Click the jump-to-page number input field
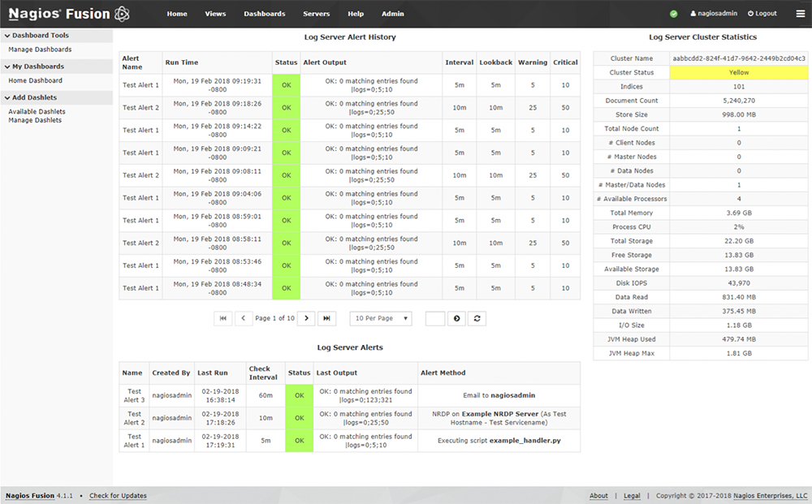Image resolution: width=812 pixels, height=504 pixels. point(434,319)
